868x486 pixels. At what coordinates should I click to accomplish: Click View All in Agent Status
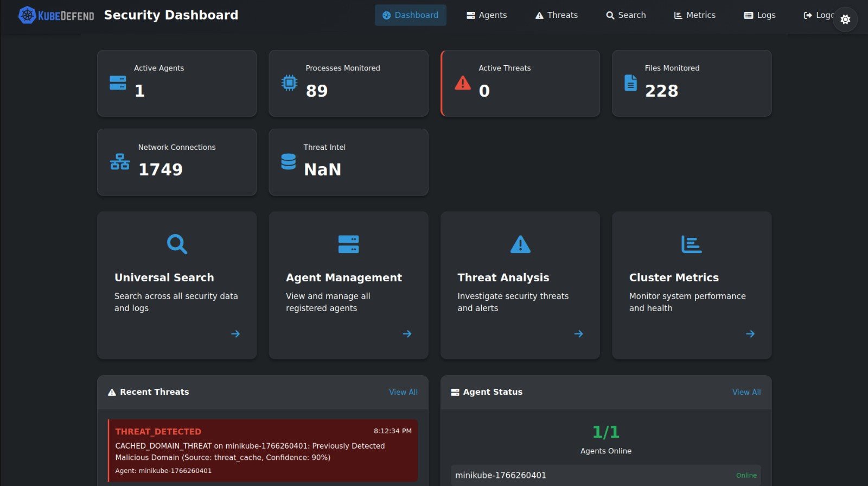click(746, 392)
